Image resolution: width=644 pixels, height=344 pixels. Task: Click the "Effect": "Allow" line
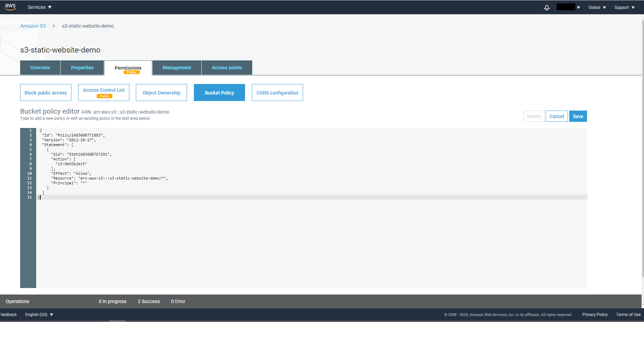tap(71, 173)
